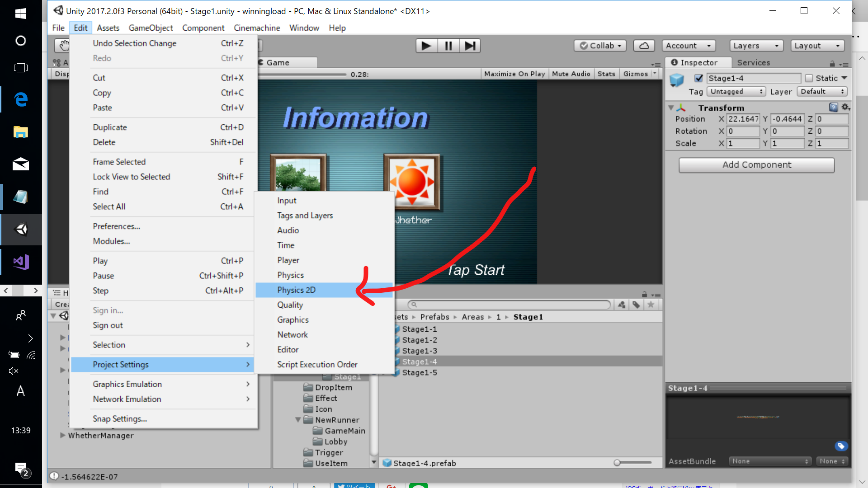
Task: Open the Tag Untagged dropdown
Action: 736,92
